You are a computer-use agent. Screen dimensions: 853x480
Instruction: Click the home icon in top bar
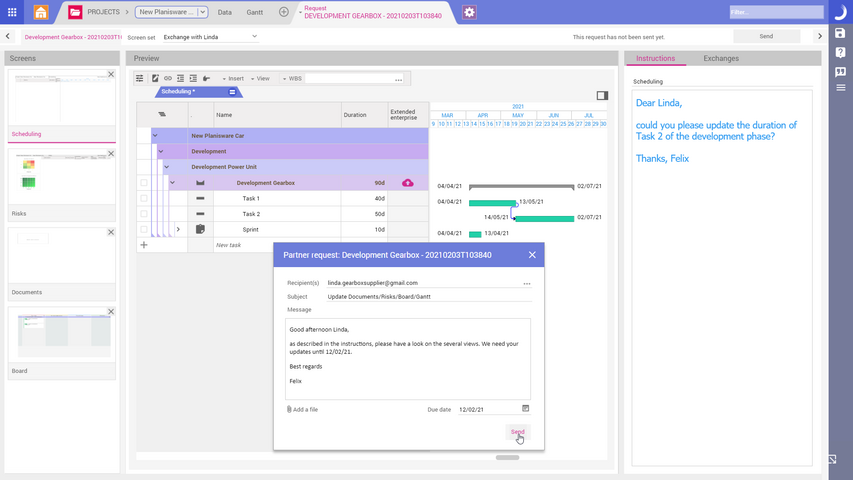point(40,12)
